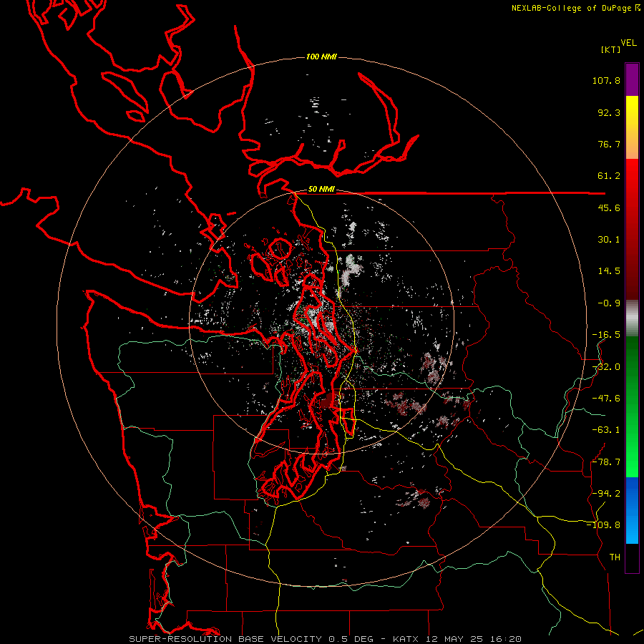Click the purple segment of the velocity color bar
This screenshot has height=644, width=644.
coord(632,79)
